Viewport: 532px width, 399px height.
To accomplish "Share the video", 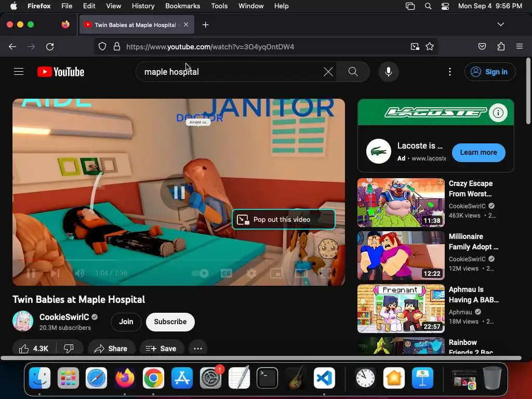I will 111,348.
